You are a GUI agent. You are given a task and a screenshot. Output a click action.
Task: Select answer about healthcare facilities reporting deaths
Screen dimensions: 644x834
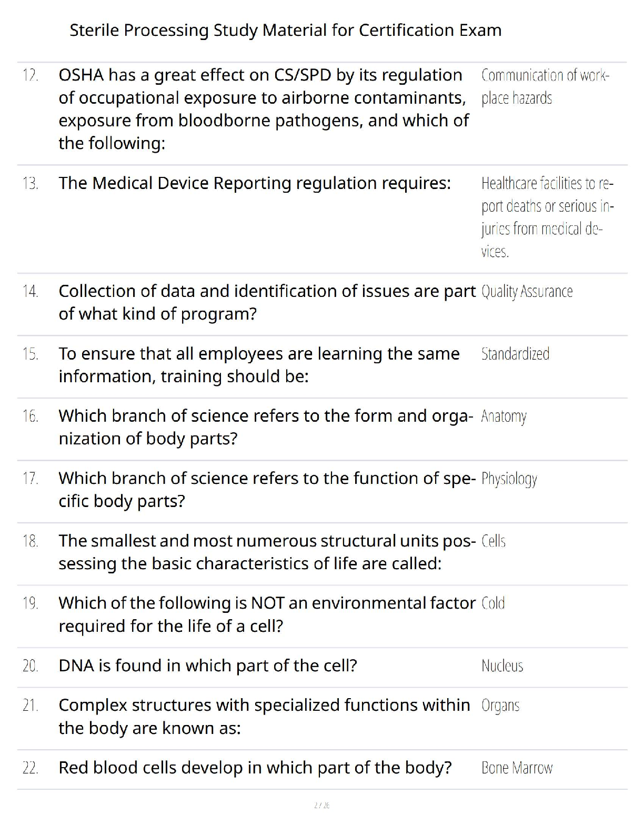coord(547,217)
